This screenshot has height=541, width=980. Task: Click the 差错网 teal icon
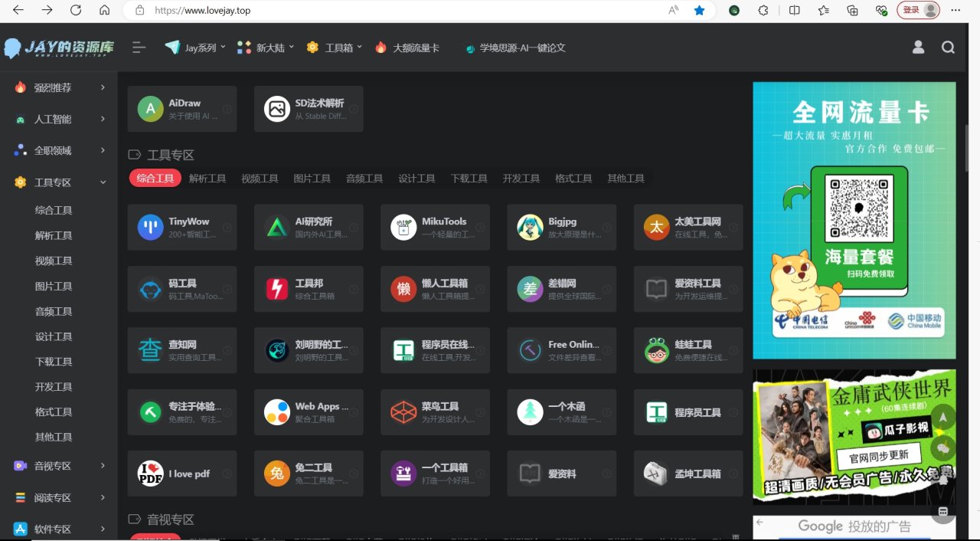[x=530, y=289]
